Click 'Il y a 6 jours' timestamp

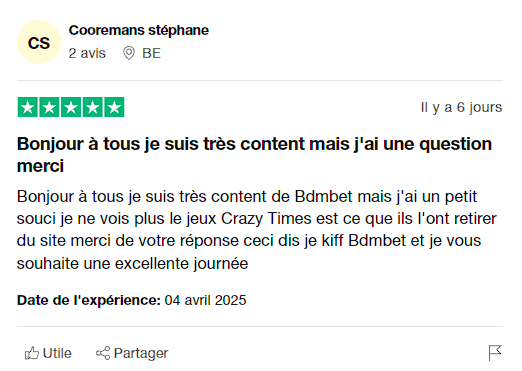[x=461, y=107]
